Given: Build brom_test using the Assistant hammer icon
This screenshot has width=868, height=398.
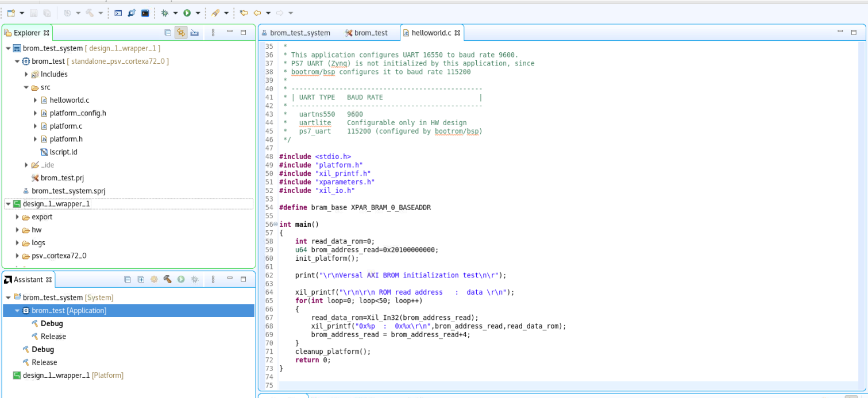Looking at the screenshot, I should [167, 279].
